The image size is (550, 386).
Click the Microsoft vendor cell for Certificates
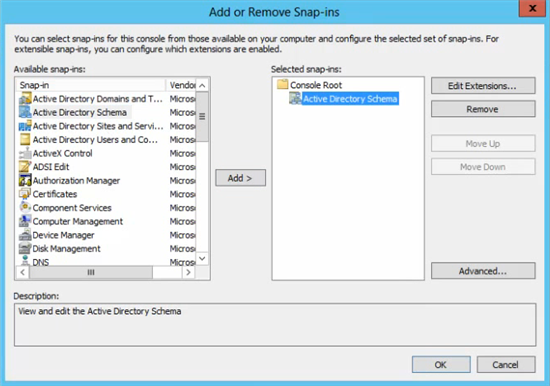[182, 194]
